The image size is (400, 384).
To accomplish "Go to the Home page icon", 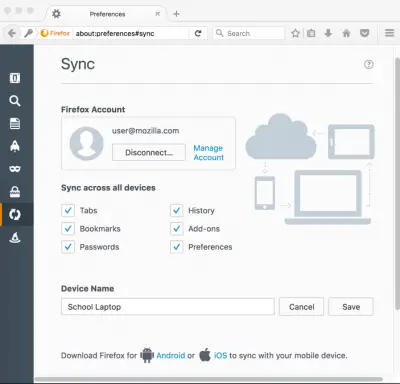I will coord(346,33).
